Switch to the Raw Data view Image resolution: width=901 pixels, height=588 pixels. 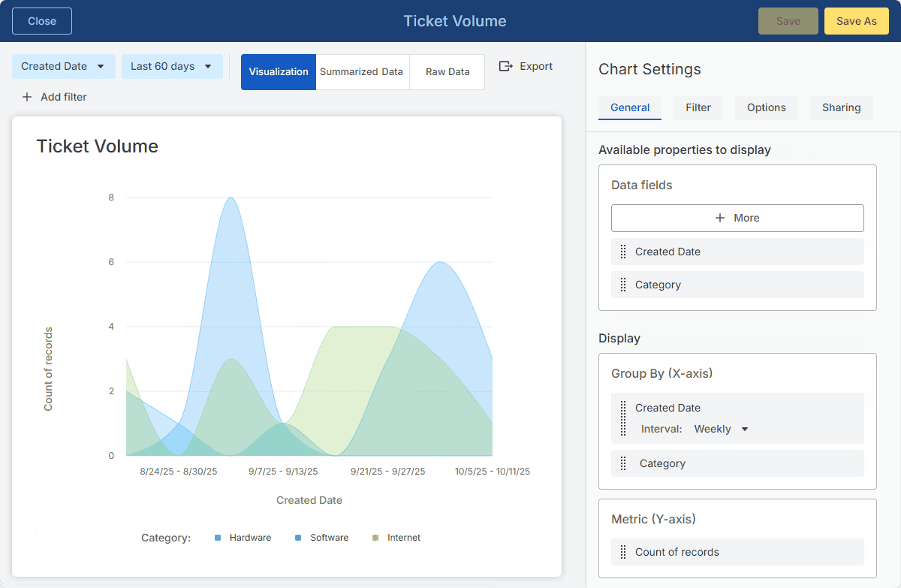pyautogui.click(x=447, y=72)
